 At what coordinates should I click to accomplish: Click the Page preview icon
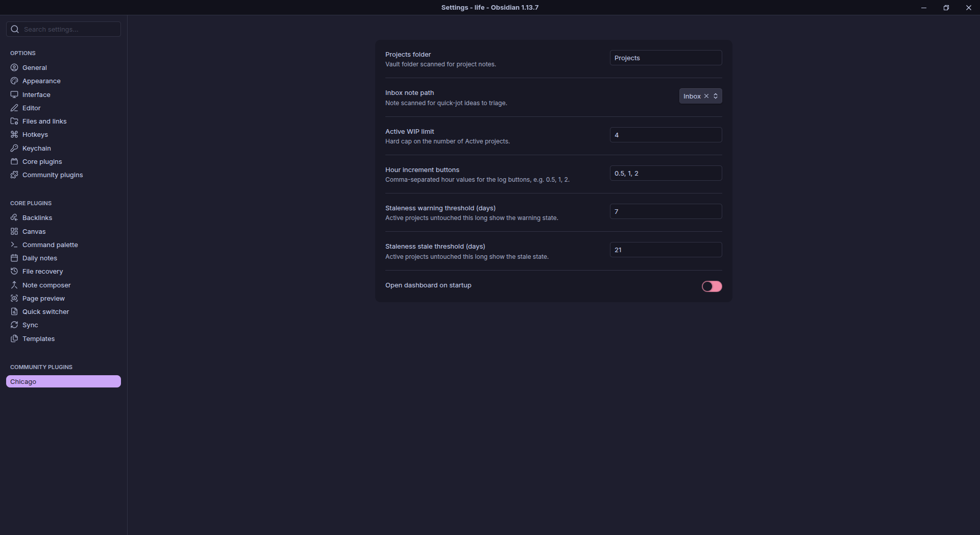pyautogui.click(x=14, y=298)
